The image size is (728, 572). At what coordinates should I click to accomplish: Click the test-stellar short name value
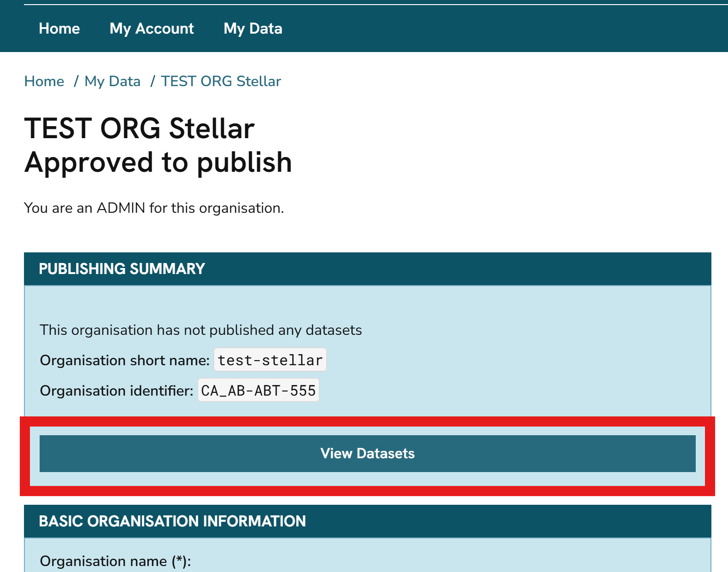(x=270, y=360)
